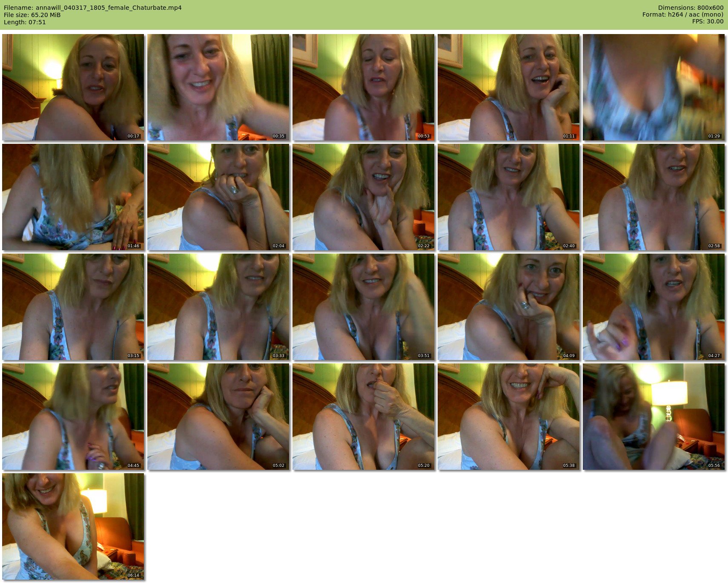Click the thumbnail timestamped 02:04
Image resolution: width=728 pixels, height=583 pixels.
point(218,197)
